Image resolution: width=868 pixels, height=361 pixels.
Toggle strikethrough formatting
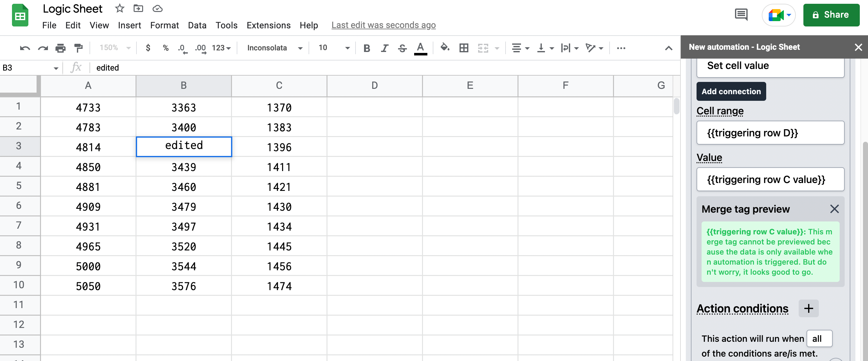(x=402, y=48)
